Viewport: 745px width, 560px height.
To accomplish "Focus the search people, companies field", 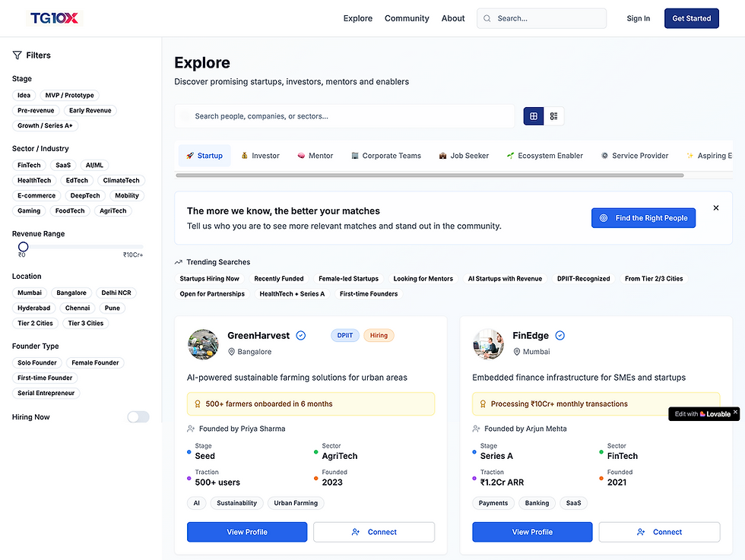I will click(x=344, y=116).
